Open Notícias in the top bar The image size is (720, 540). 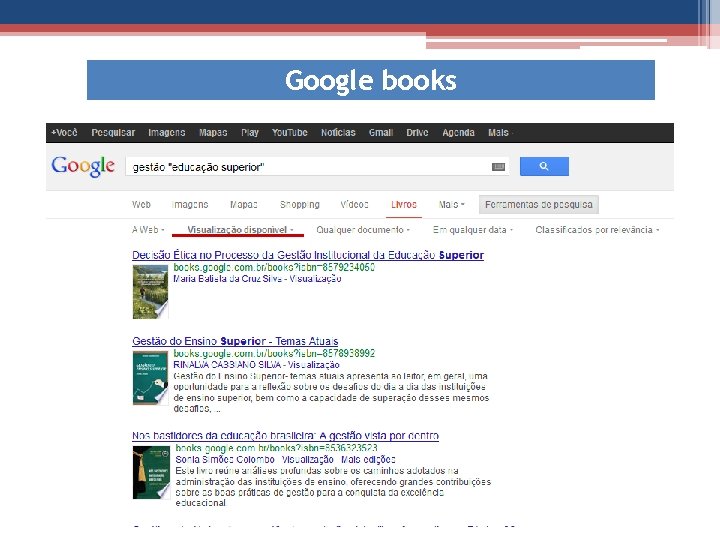tap(338, 133)
